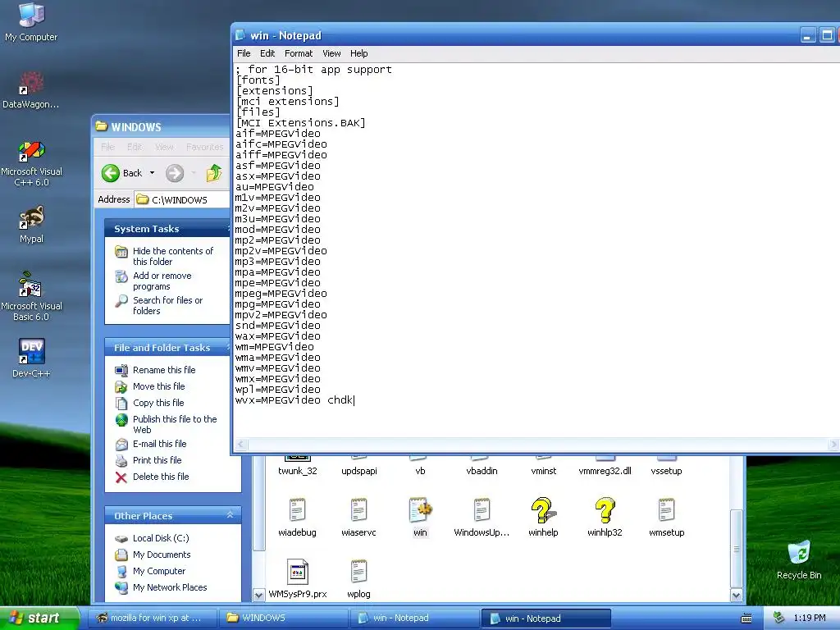Select the win configuration file icon

click(420, 517)
